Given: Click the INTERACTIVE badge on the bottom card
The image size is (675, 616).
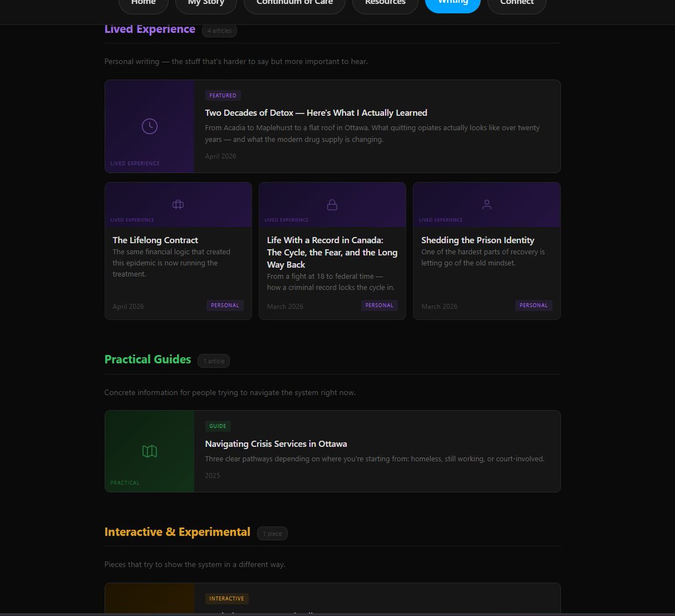Looking at the screenshot, I should point(227,599).
